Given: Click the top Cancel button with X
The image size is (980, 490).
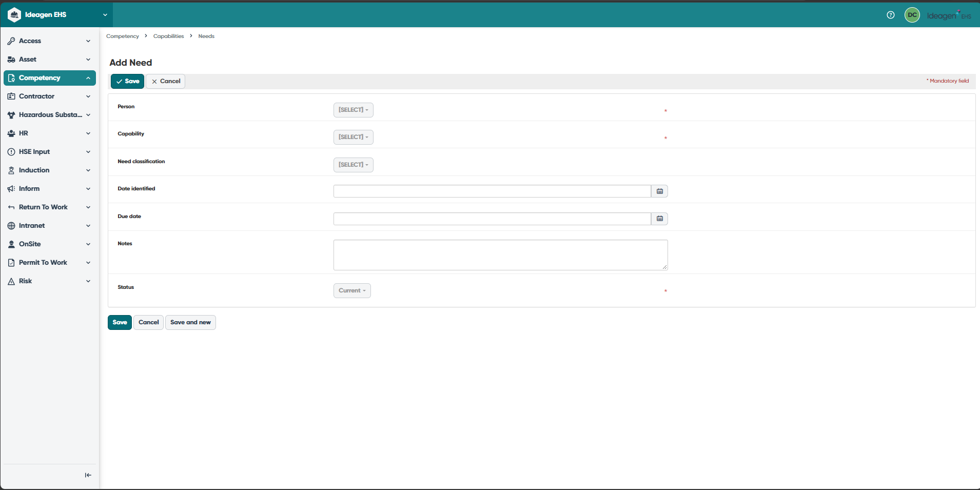Looking at the screenshot, I should [x=166, y=81].
